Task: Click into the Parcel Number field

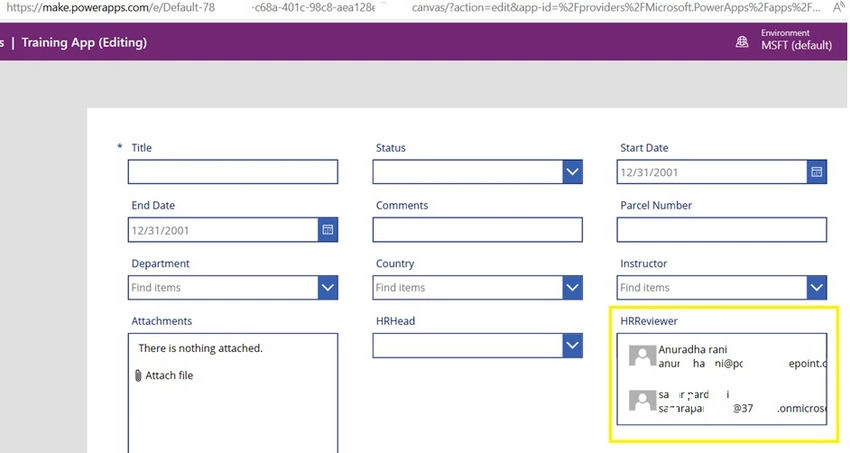Action: click(722, 230)
